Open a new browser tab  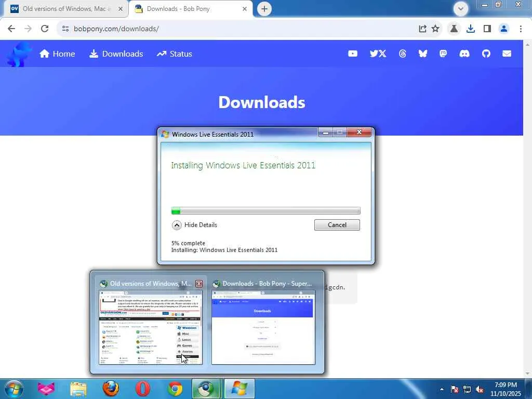point(264,9)
